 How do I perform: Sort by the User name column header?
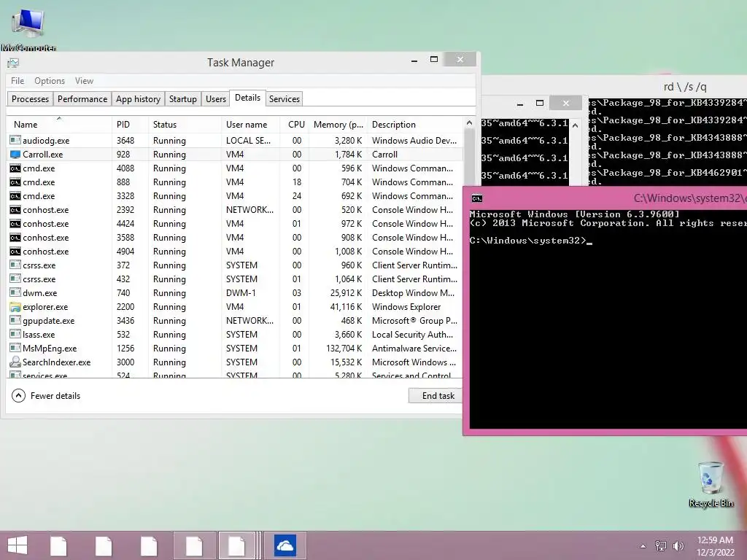point(251,124)
